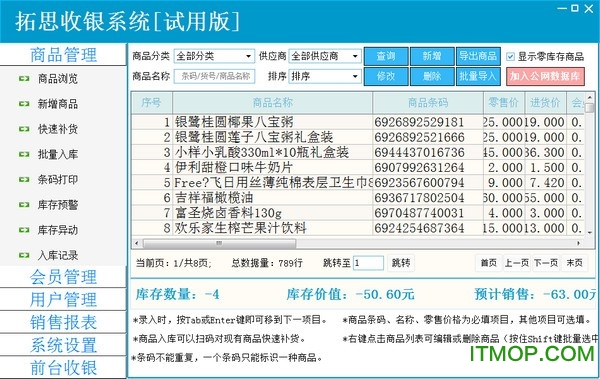Viewport: 600px width, 379px height.
Task: Open the 商品分类 dropdown showing 全部分类
Action: tap(214, 56)
